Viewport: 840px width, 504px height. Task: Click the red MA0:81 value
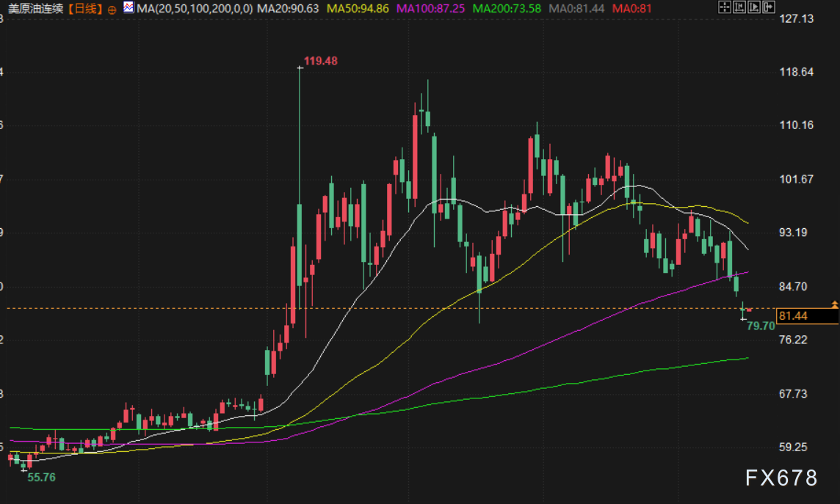coord(632,9)
